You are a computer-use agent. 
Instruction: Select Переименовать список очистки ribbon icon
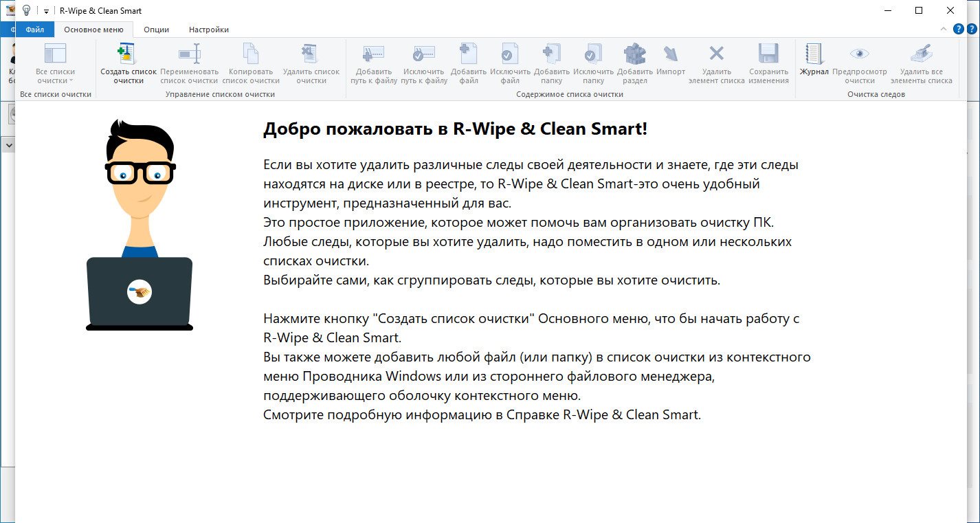pos(189,54)
